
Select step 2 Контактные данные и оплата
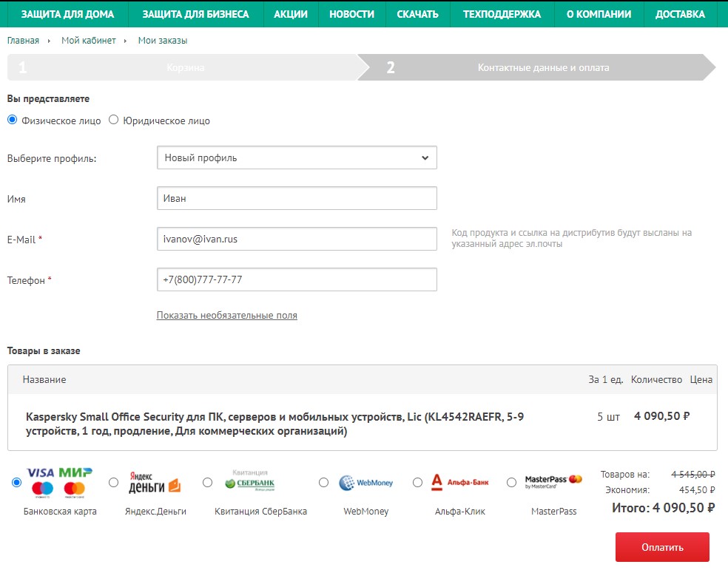coord(536,67)
